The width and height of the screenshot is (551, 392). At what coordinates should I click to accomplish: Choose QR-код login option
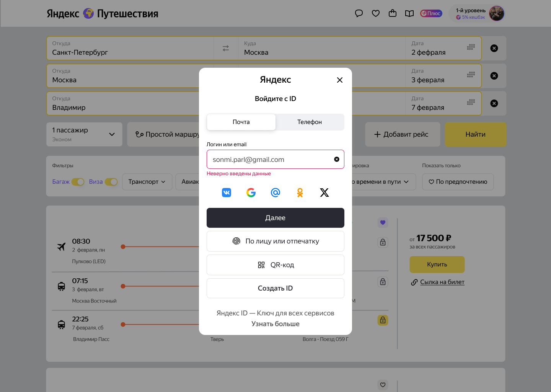(x=275, y=265)
